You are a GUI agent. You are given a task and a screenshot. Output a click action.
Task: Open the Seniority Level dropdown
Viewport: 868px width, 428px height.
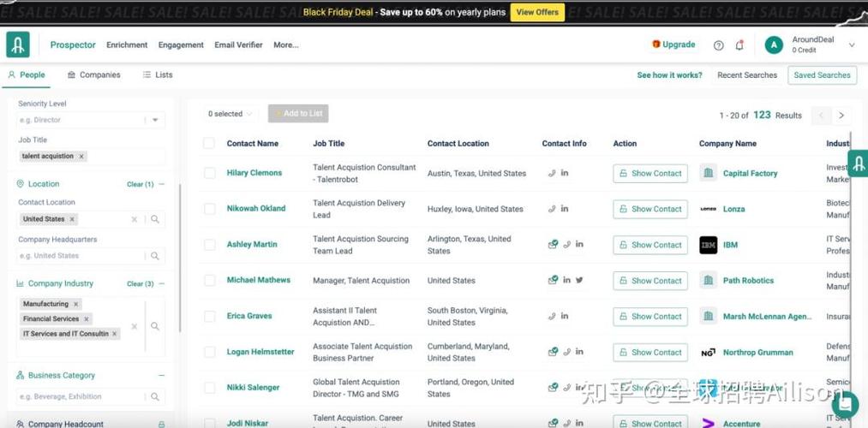click(155, 120)
